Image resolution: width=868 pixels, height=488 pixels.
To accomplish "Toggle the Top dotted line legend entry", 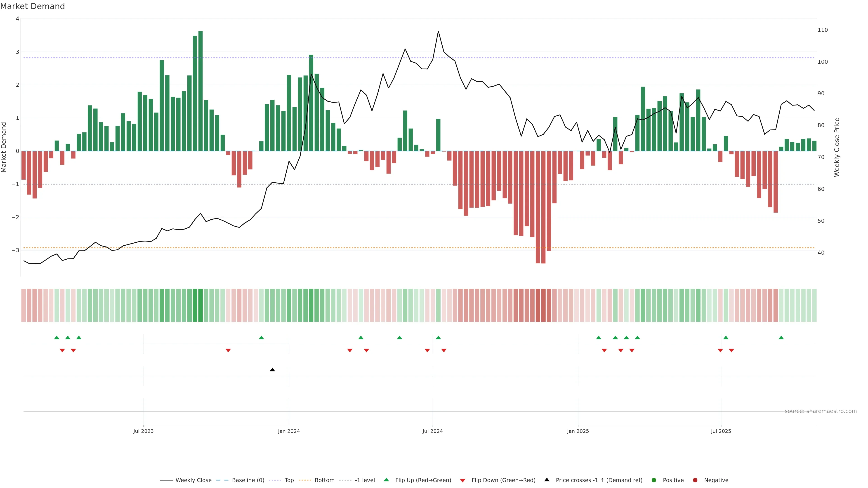I will click(289, 480).
